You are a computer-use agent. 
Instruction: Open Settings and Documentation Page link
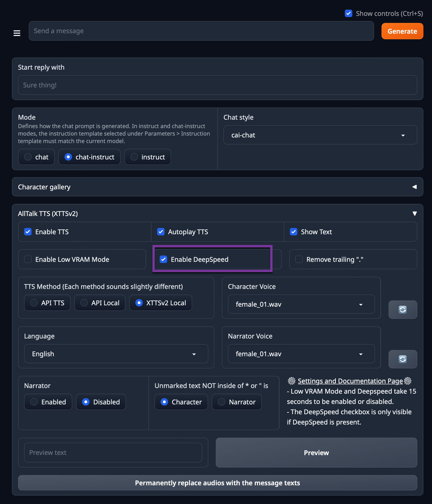(x=350, y=381)
